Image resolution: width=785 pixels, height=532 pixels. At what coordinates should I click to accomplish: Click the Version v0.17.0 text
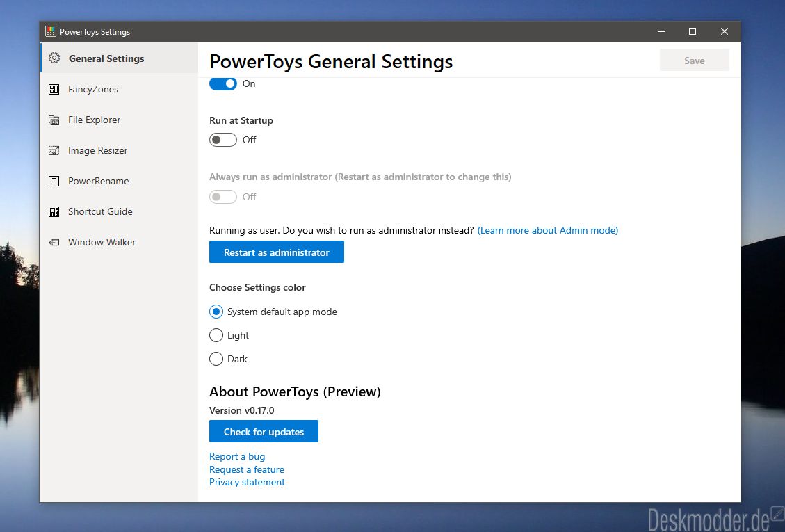coord(242,410)
